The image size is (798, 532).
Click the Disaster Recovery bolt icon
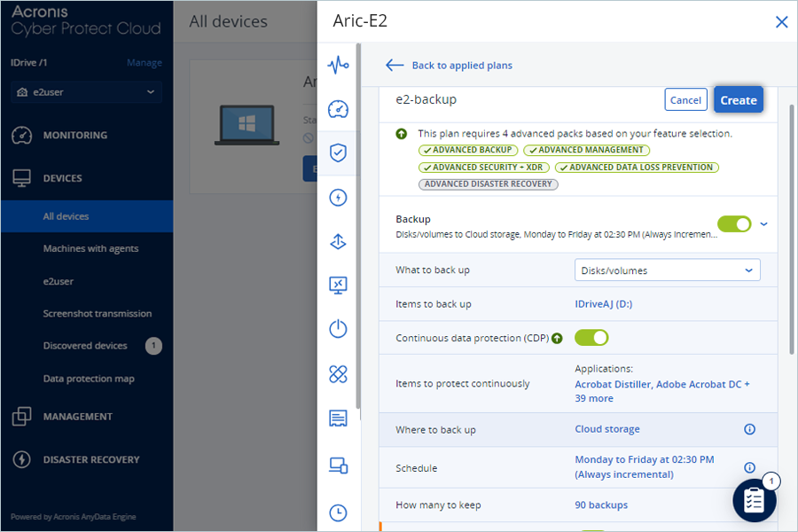point(21,459)
